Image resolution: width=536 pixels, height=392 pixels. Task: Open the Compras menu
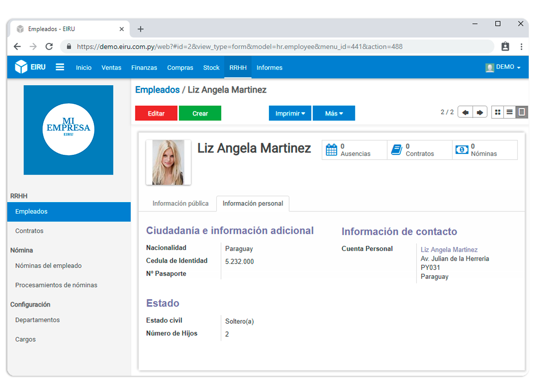180,67
